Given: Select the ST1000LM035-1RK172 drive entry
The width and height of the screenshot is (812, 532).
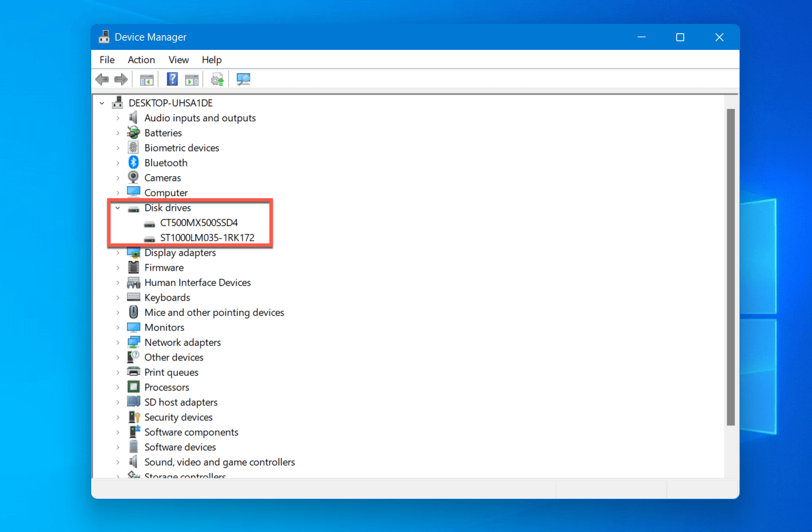Looking at the screenshot, I should tap(207, 237).
